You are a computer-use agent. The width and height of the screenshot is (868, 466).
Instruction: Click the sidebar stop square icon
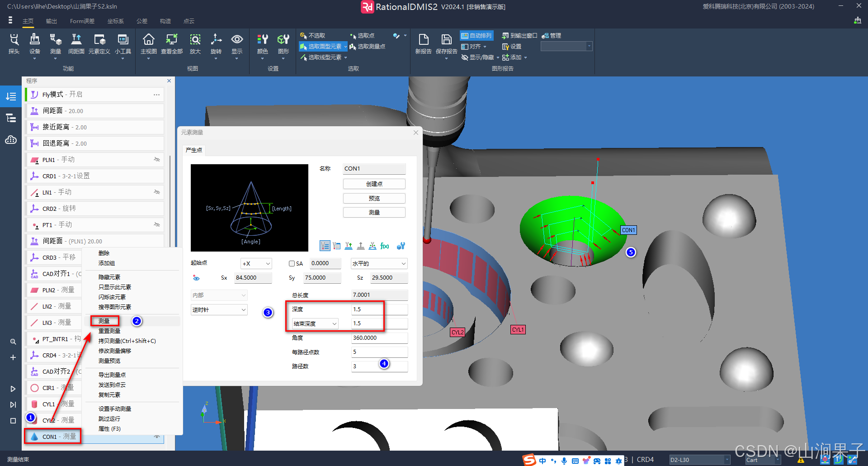[13, 421]
